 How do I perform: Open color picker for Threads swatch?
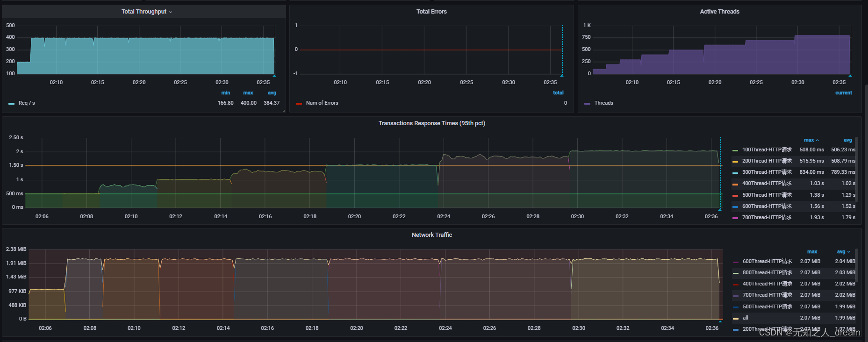[x=587, y=104]
